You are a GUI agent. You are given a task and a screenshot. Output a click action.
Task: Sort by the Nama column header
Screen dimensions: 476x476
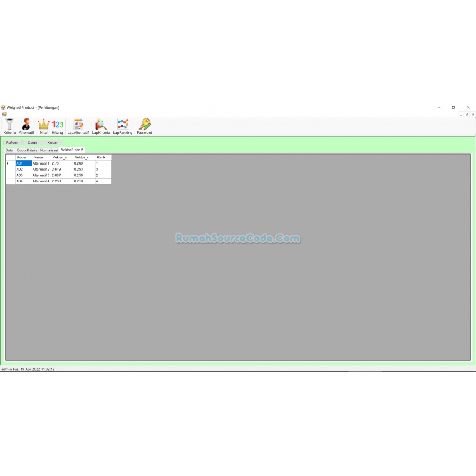(x=41, y=157)
